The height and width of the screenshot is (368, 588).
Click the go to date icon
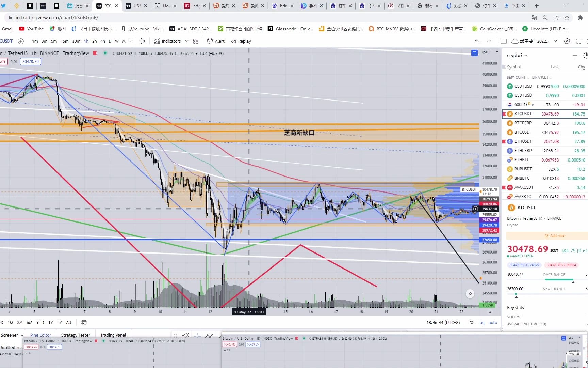(x=84, y=322)
